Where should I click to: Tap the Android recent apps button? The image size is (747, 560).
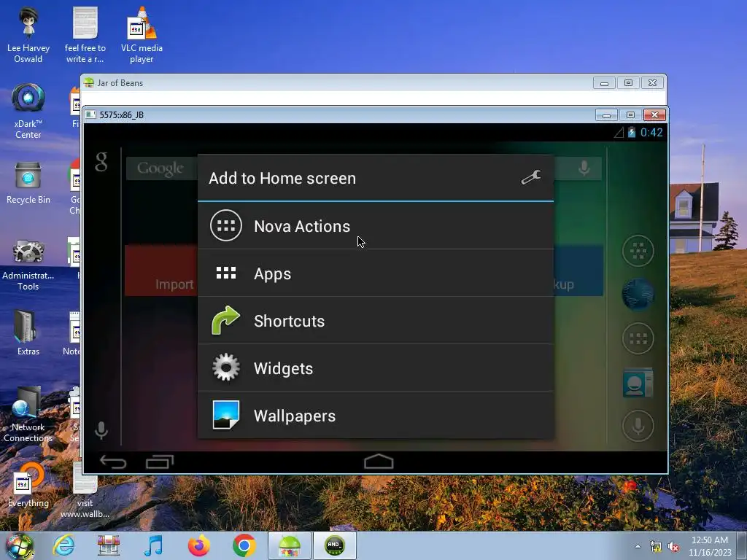click(x=160, y=462)
